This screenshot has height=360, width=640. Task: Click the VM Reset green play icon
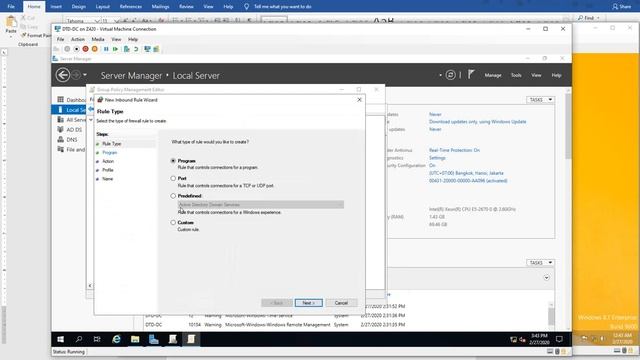116,49
